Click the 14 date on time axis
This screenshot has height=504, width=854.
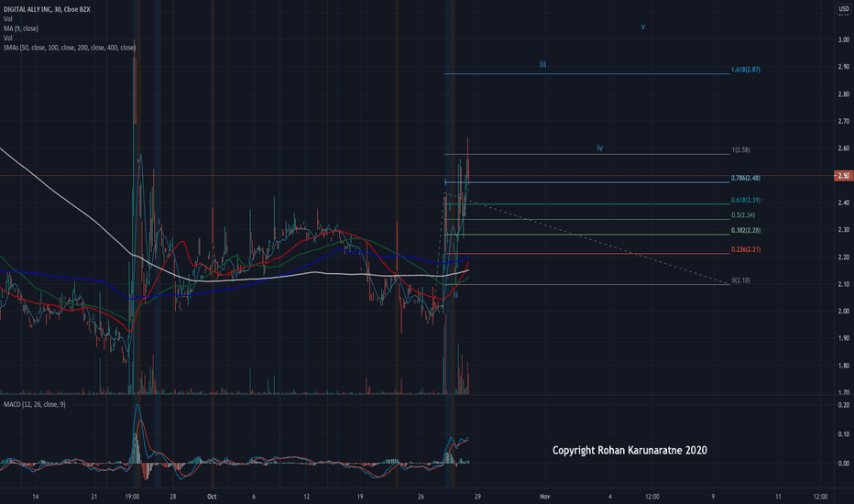pyautogui.click(x=36, y=497)
